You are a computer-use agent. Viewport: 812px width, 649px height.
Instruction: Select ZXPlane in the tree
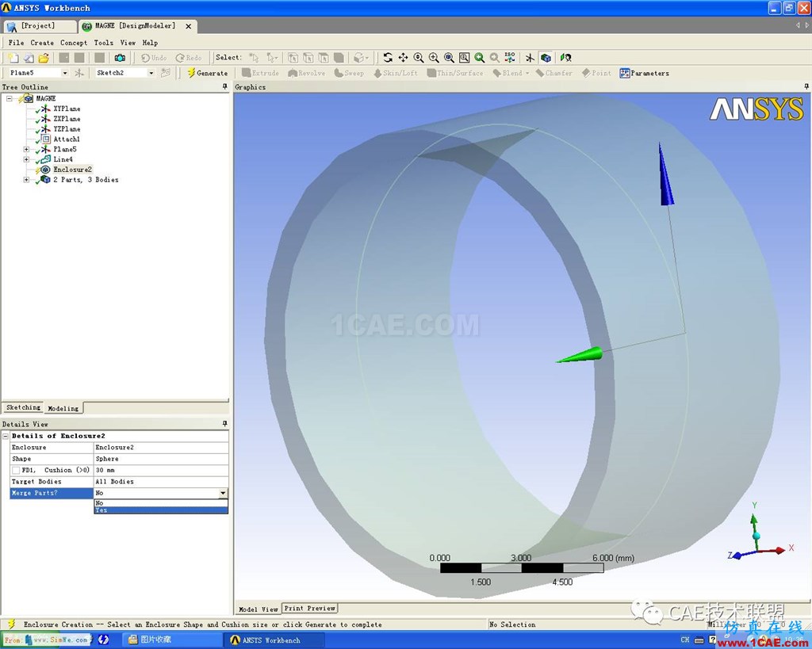point(67,119)
